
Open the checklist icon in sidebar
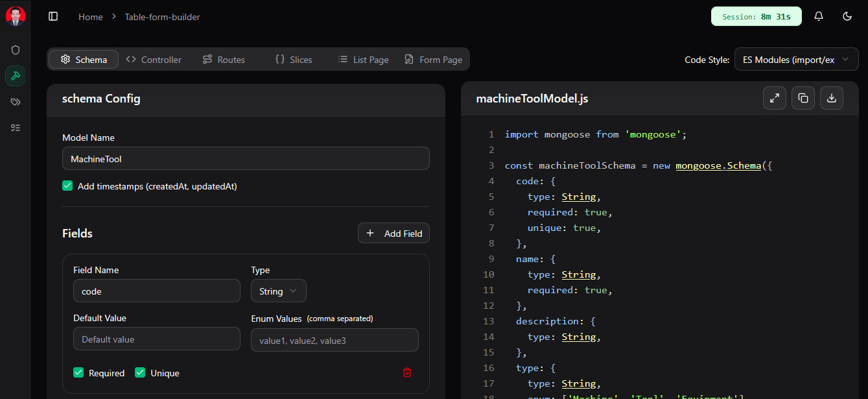pyautogui.click(x=16, y=128)
